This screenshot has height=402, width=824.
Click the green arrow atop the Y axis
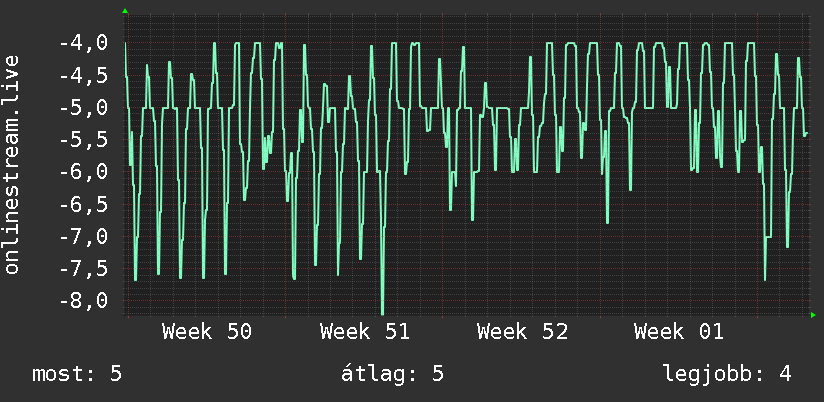click(x=125, y=11)
